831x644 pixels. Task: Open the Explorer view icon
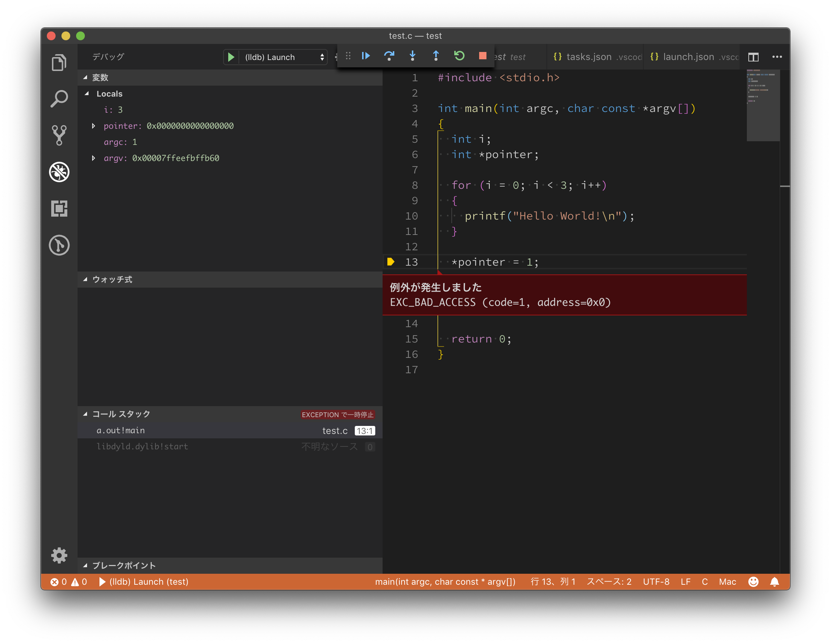[x=59, y=62]
